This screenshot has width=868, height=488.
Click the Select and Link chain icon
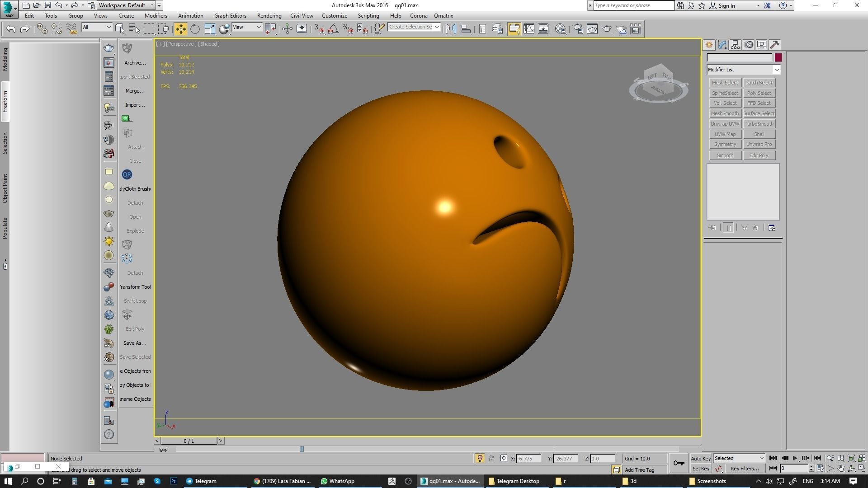coord(42,29)
